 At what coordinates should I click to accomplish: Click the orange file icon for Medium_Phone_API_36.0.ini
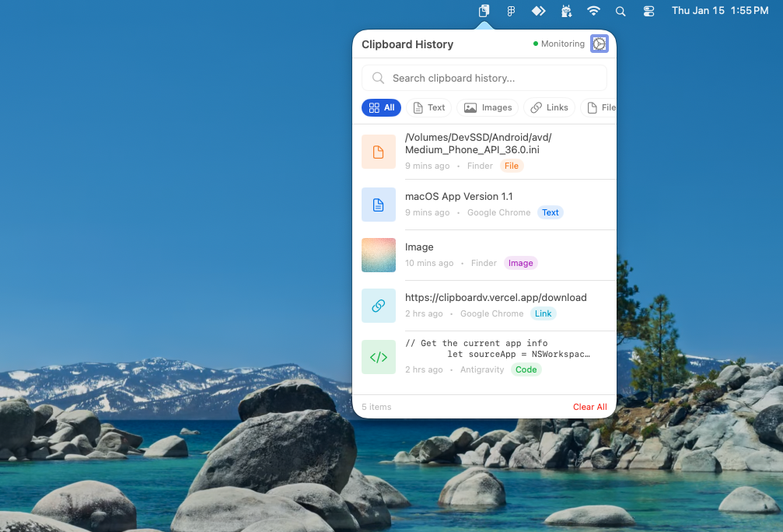(x=379, y=152)
